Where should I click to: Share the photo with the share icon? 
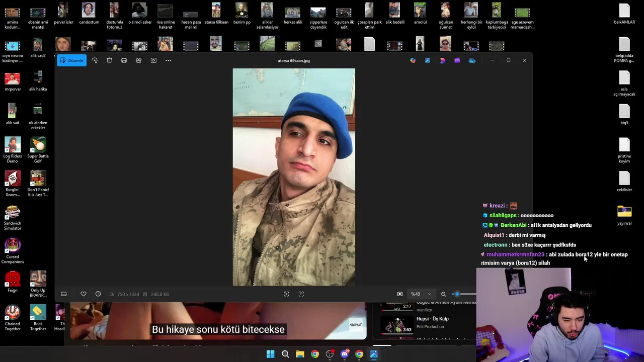[139, 60]
